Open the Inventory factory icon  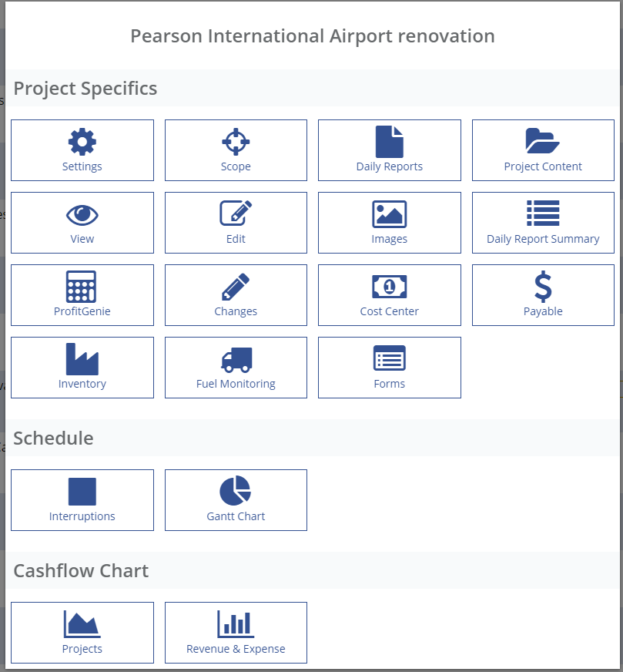tap(82, 359)
